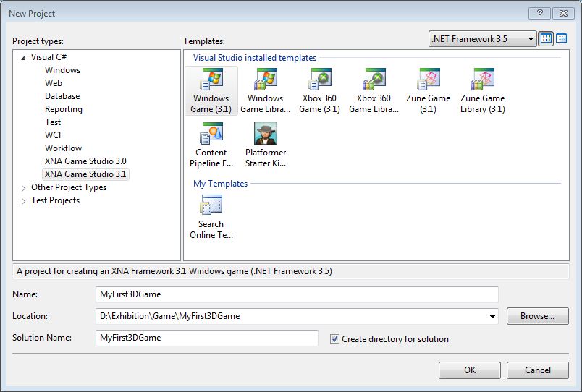Click the My Templates group heading
The height and width of the screenshot is (392, 582).
point(220,184)
